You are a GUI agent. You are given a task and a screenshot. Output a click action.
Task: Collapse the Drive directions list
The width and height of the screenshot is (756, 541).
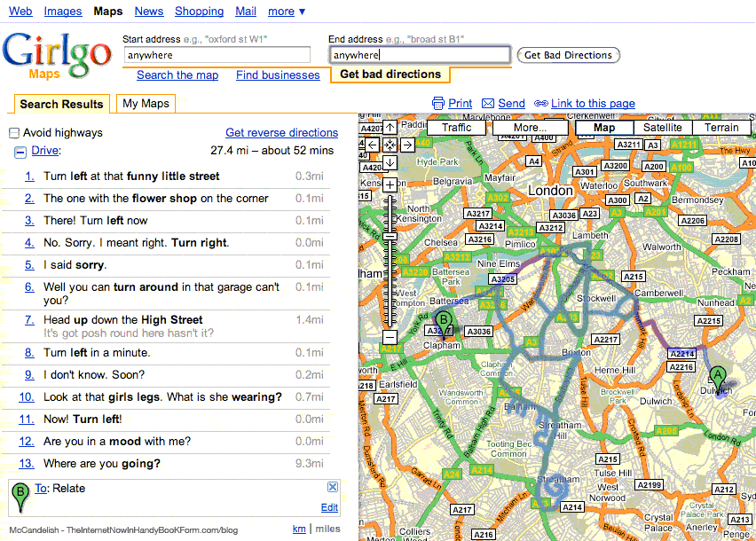click(x=20, y=152)
